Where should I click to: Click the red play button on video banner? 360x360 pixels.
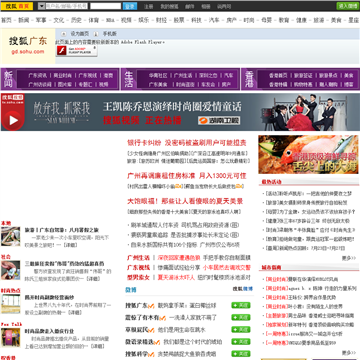[x=13, y=120]
